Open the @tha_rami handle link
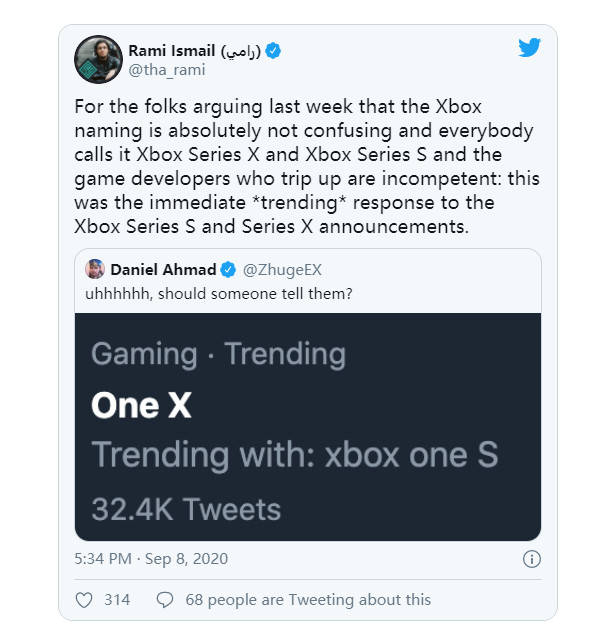The width and height of the screenshot is (591, 639). coord(167,70)
